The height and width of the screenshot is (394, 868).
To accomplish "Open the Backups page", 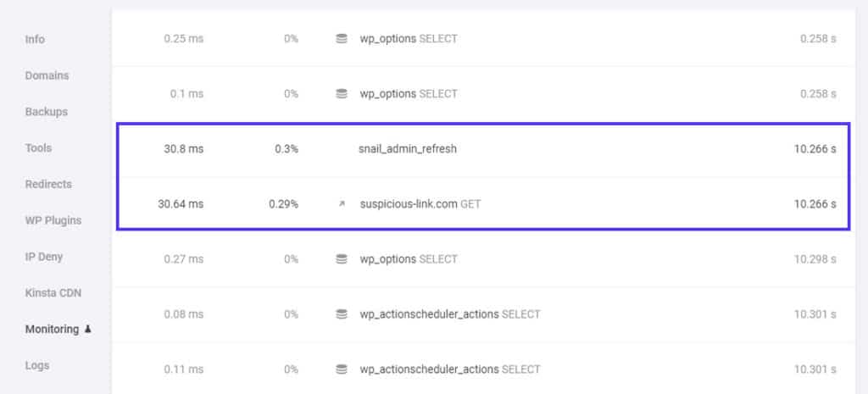I will [47, 112].
